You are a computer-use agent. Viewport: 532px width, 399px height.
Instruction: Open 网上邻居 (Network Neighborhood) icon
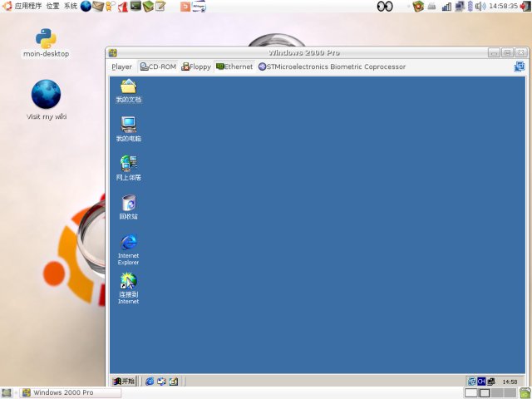point(128,168)
